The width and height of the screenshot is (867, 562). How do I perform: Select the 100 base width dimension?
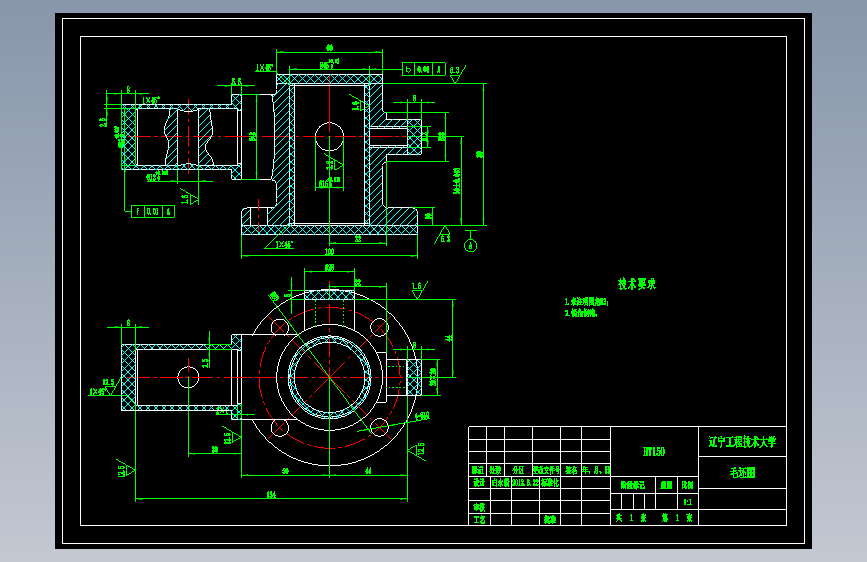[330, 252]
